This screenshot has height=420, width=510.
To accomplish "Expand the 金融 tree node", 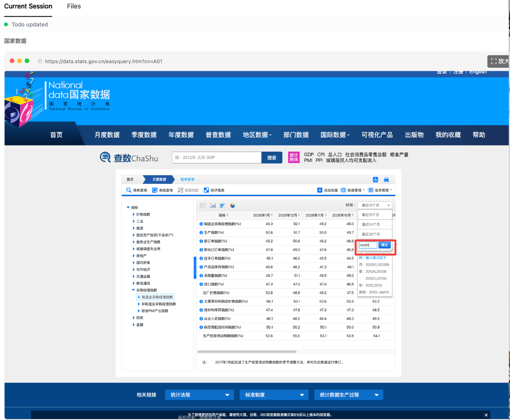I will 133,325.
